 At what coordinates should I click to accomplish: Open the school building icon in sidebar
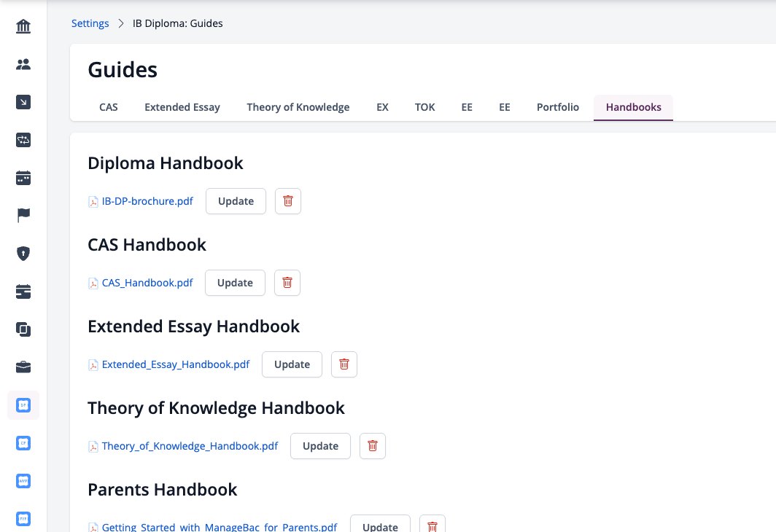(23, 26)
